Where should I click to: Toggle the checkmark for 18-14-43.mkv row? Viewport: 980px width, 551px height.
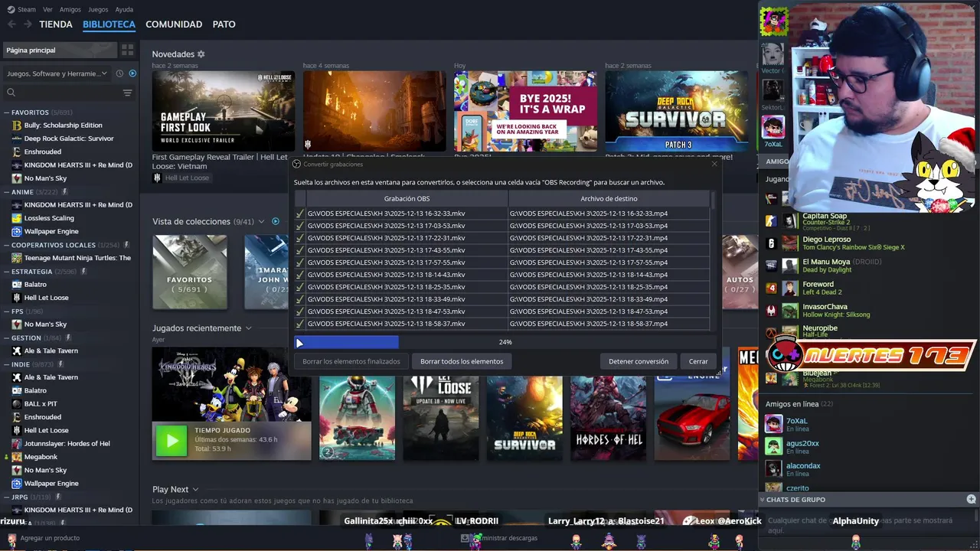pos(300,275)
